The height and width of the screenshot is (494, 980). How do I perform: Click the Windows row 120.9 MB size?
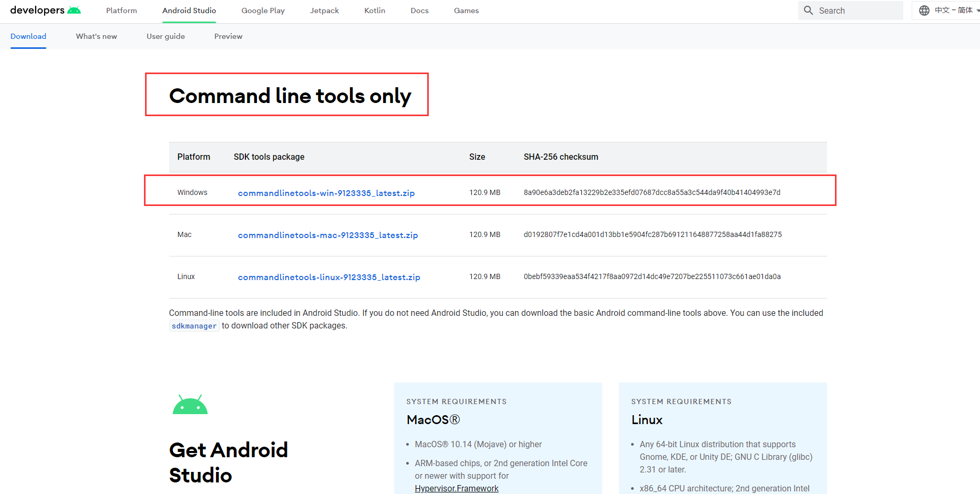[x=484, y=192]
